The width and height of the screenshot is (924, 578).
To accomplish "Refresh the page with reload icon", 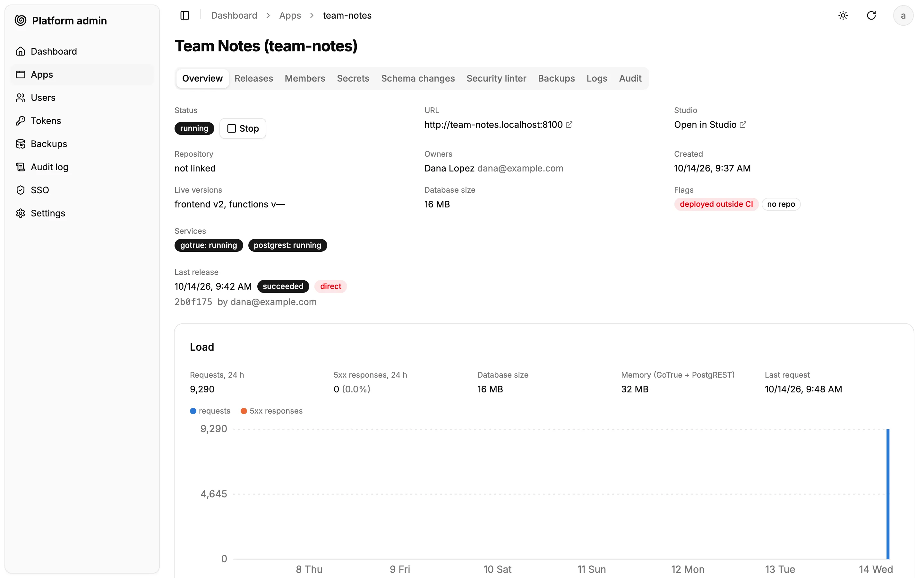I will 871,15.
